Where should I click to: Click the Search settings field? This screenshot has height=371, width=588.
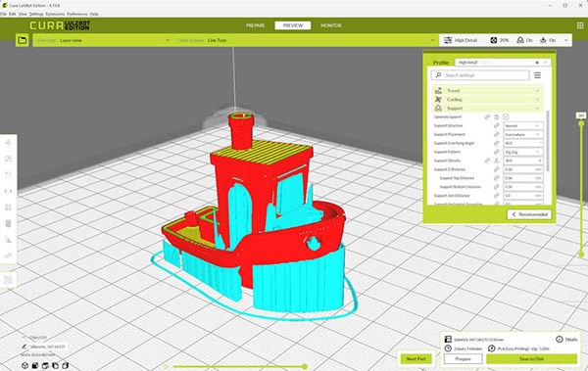point(480,75)
